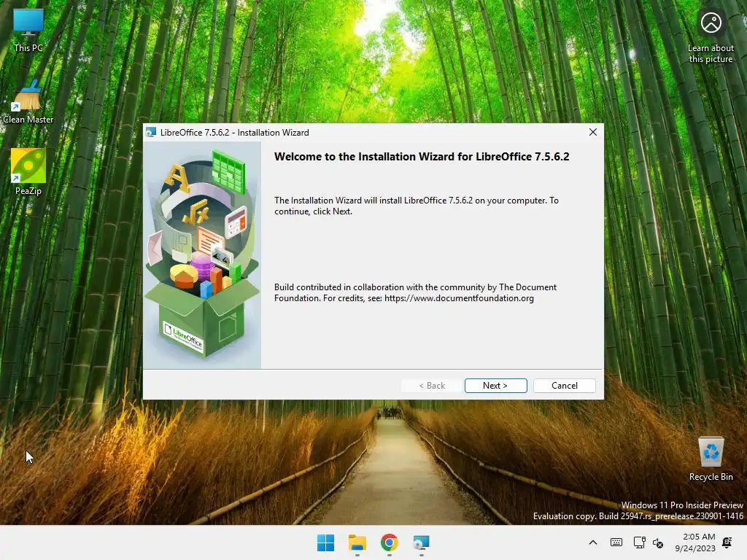Click the network display tray icon
The width and height of the screenshot is (747, 560).
[639, 542]
